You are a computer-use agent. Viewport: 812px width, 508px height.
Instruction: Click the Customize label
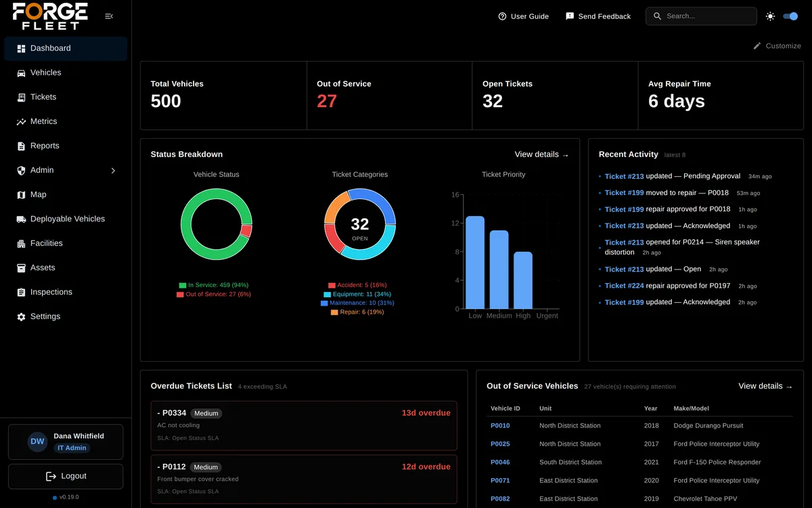[x=784, y=46]
